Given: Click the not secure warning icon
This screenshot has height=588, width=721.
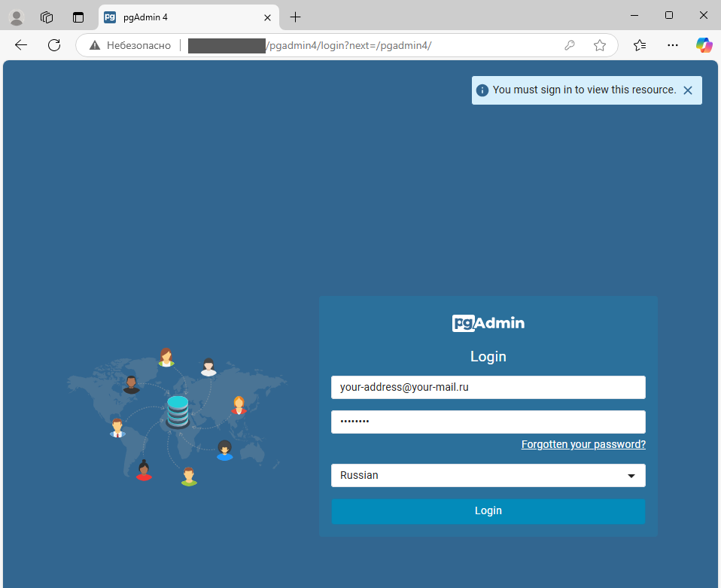Looking at the screenshot, I should pyautogui.click(x=95, y=45).
